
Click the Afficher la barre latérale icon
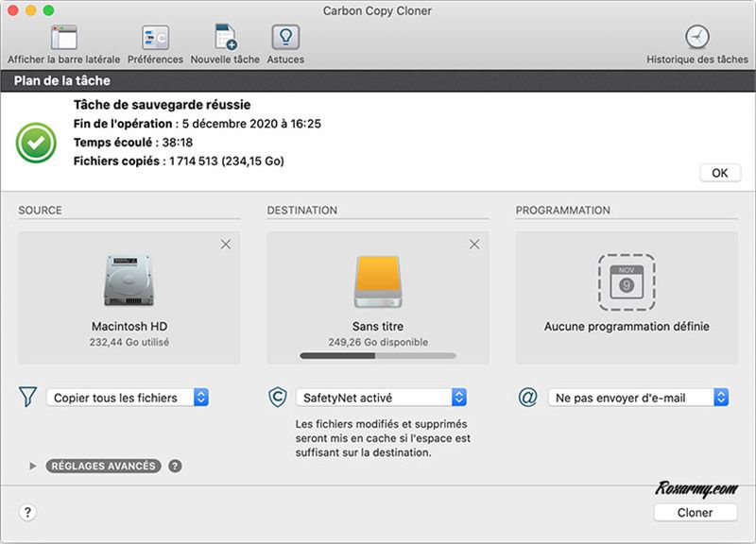pos(63,38)
